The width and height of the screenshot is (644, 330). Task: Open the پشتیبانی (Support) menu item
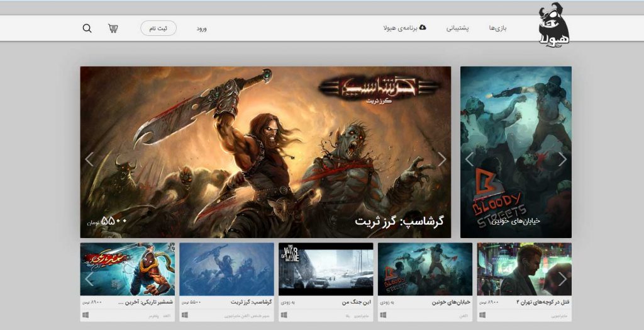458,28
